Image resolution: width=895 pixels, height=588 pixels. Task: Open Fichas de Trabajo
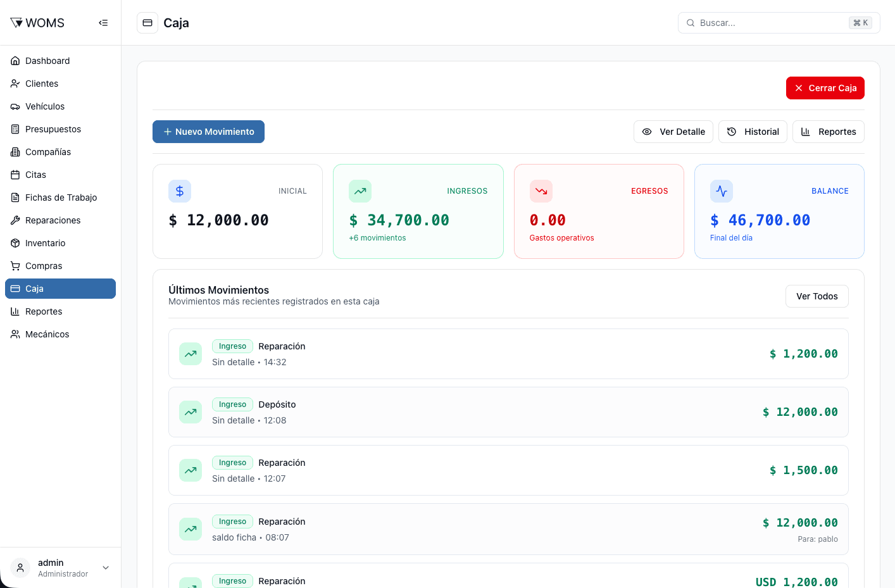pyautogui.click(x=60, y=197)
